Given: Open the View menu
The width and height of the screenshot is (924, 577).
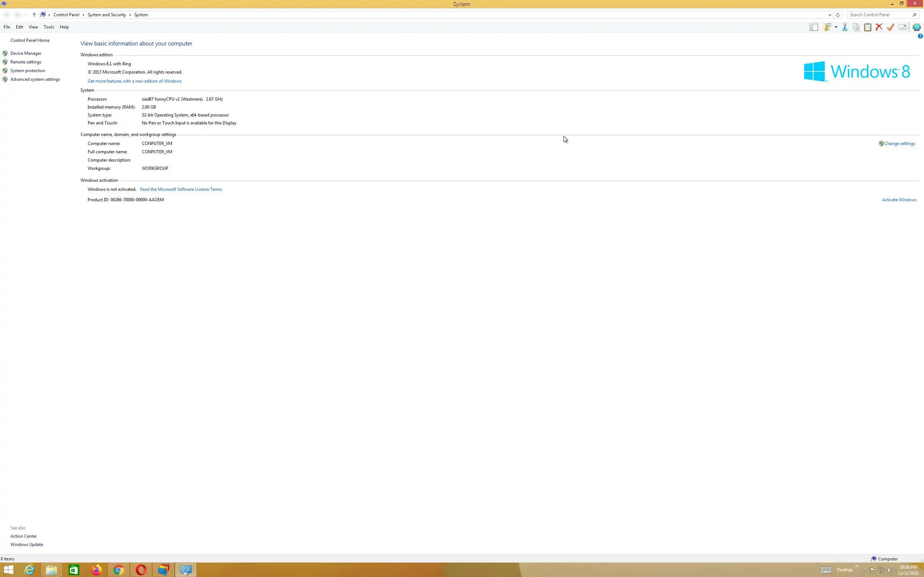Looking at the screenshot, I should pos(33,27).
